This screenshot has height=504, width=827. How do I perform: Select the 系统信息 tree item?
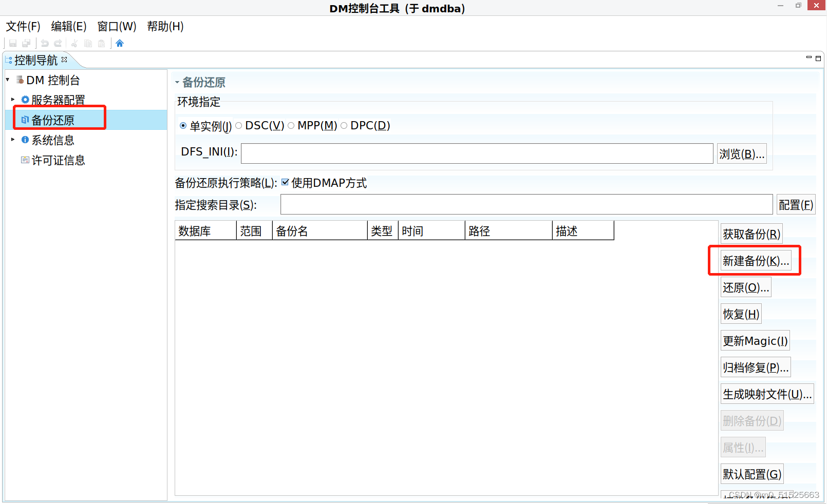click(53, 140)
